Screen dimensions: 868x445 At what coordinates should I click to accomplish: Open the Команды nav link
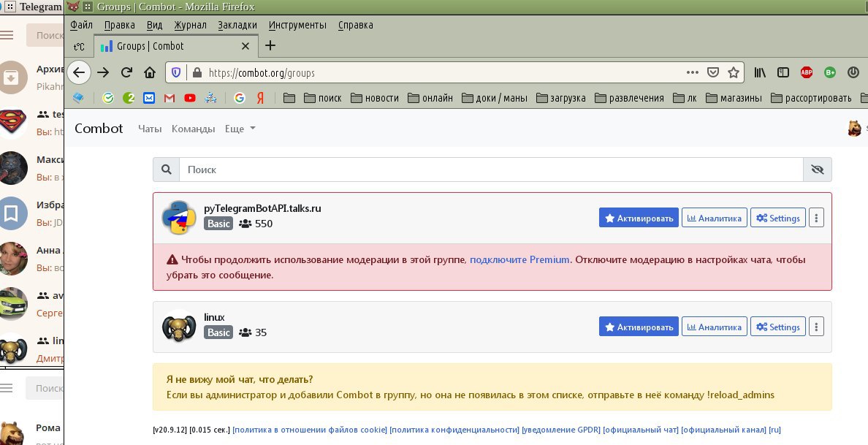pyautogui.click(x=193, y=129)
